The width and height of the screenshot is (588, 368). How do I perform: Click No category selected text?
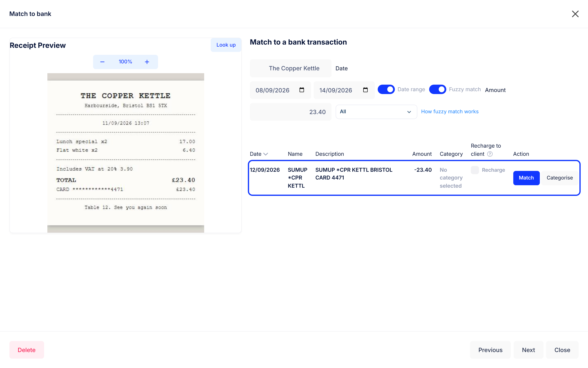pyautogui.click(x=451, y=178)
